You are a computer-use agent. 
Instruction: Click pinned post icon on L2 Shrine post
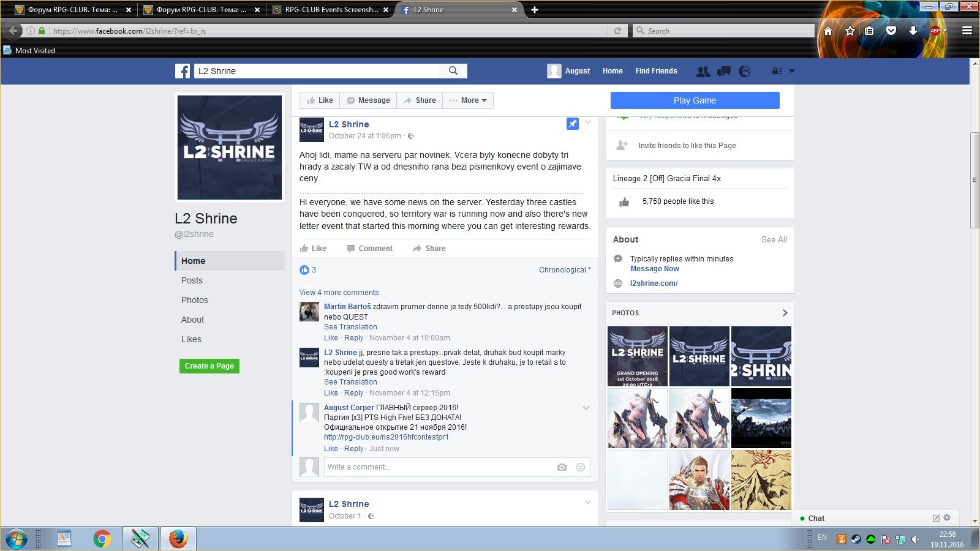coord(573,124)
